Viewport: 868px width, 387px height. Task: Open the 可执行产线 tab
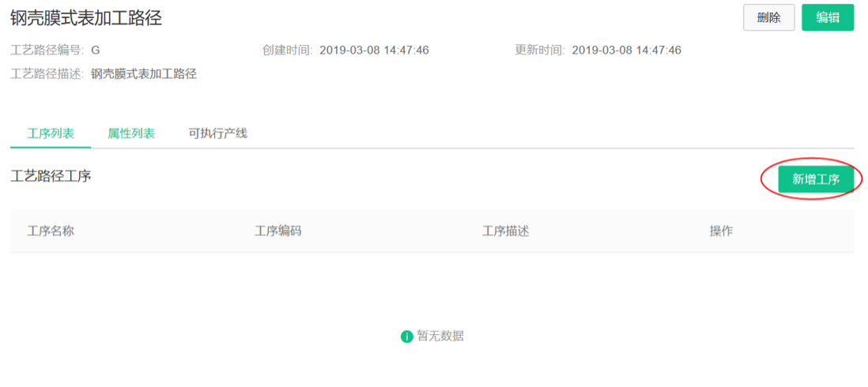(217, 133)
